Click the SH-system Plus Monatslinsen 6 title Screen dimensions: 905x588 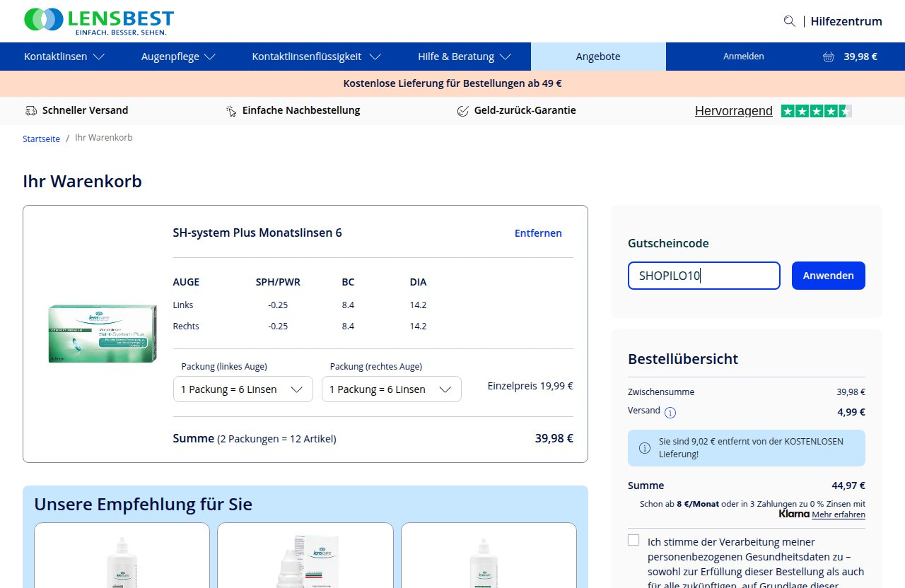pyautogui.click(x=257, y=233)
